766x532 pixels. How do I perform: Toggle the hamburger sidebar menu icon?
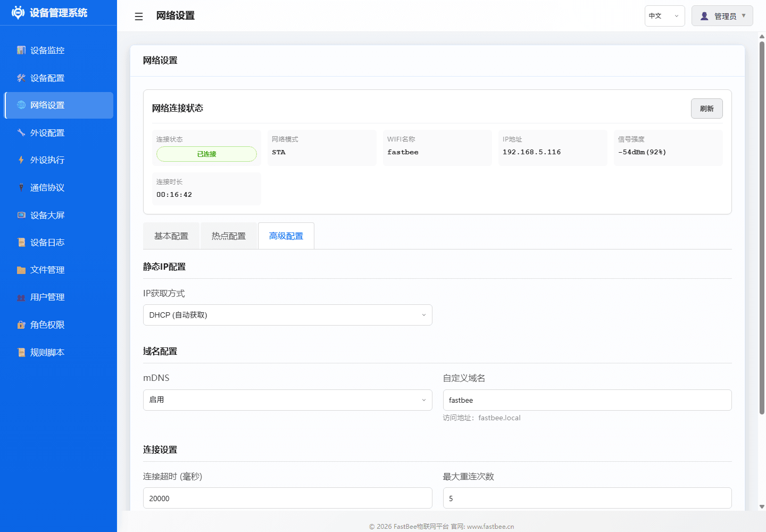tap(139, 16)
